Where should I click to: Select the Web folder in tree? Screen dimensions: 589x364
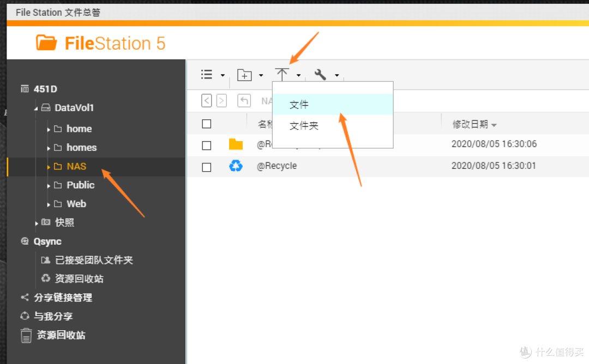(76, 204)
